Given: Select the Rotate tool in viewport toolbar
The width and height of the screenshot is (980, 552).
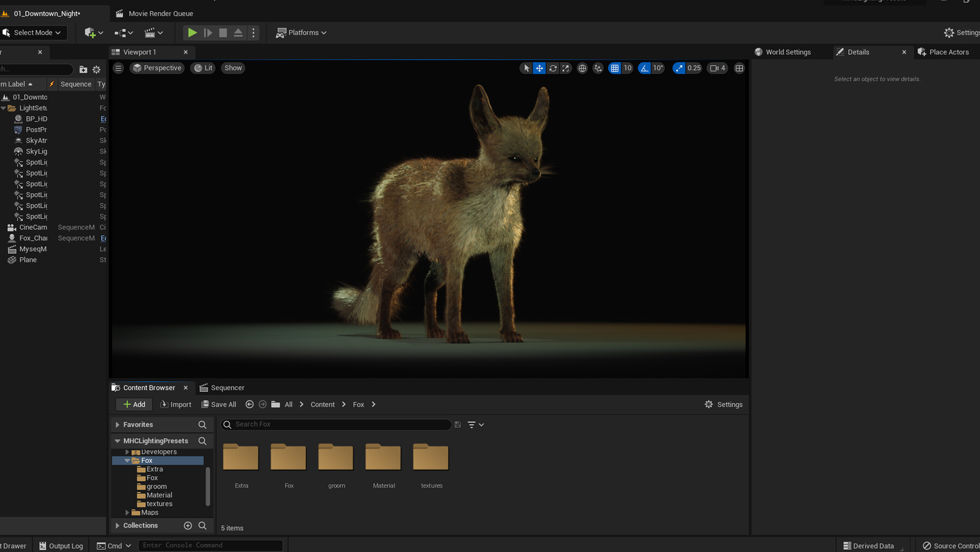Looking at the screenshot, I should point(553,68).
